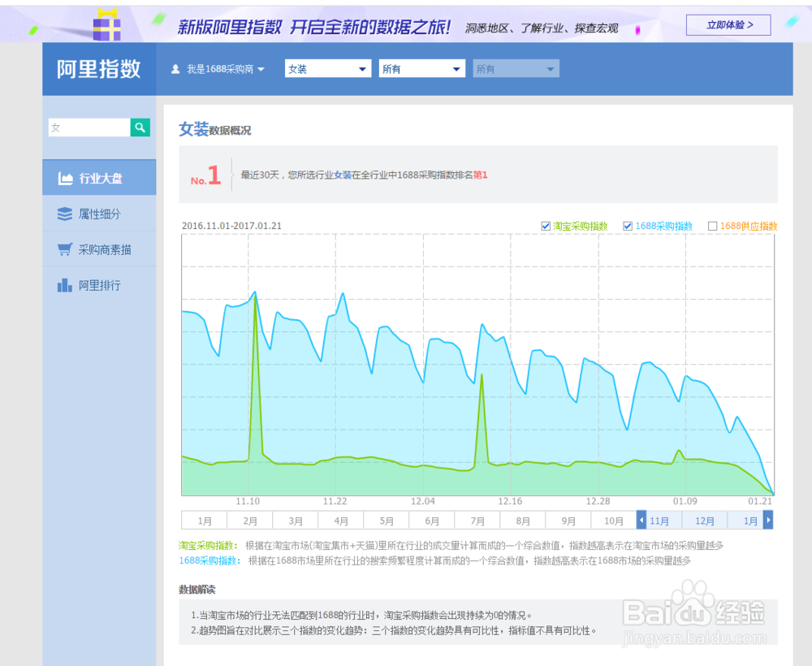
Task: Click the 12.16 date label on axis
Action: [510, 501]
